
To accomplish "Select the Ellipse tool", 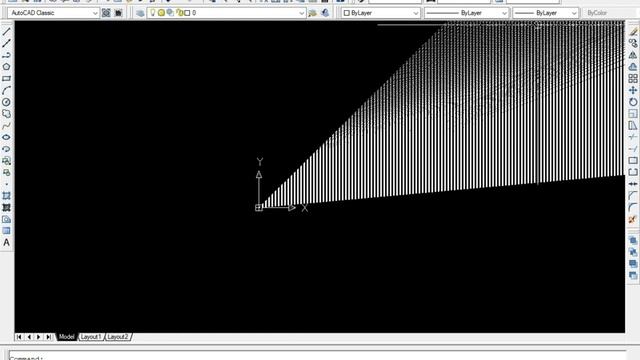I will [7, 137].
